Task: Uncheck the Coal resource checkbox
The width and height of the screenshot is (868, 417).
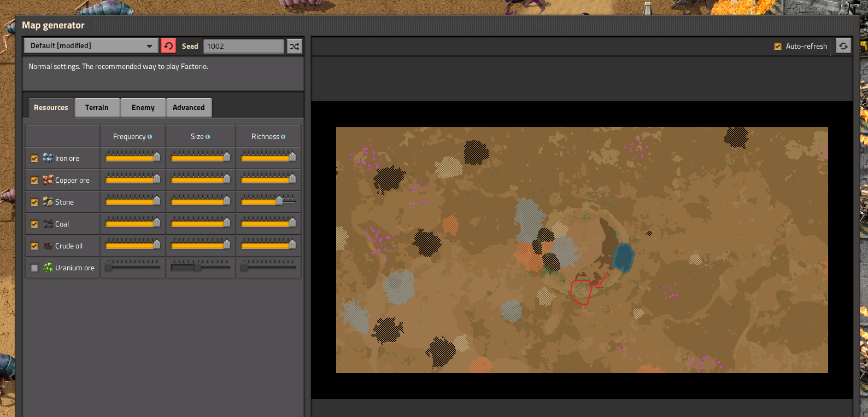Action: [x=34, y=224]
